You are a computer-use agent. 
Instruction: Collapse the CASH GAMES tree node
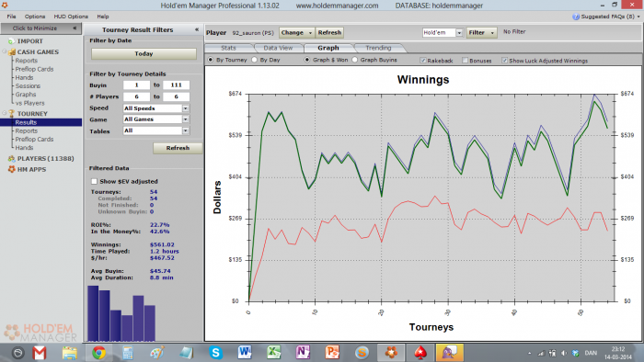point(4,51)
